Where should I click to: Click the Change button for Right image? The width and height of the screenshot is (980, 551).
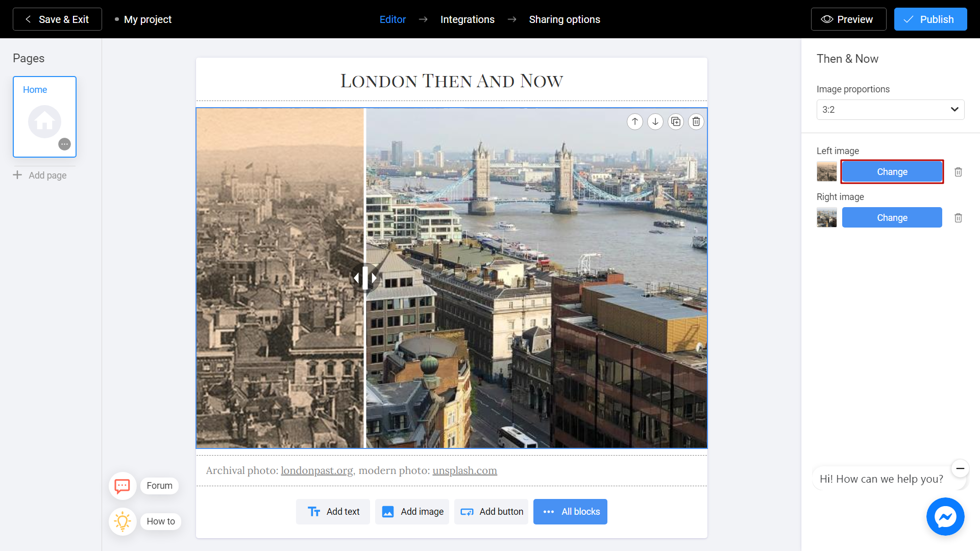tap(892, 217)
